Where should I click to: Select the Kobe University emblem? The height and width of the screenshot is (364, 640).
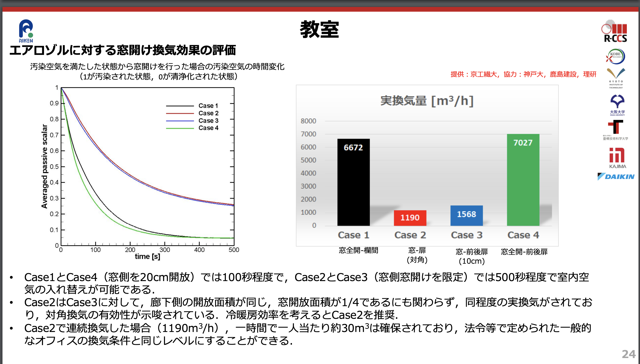615,56
